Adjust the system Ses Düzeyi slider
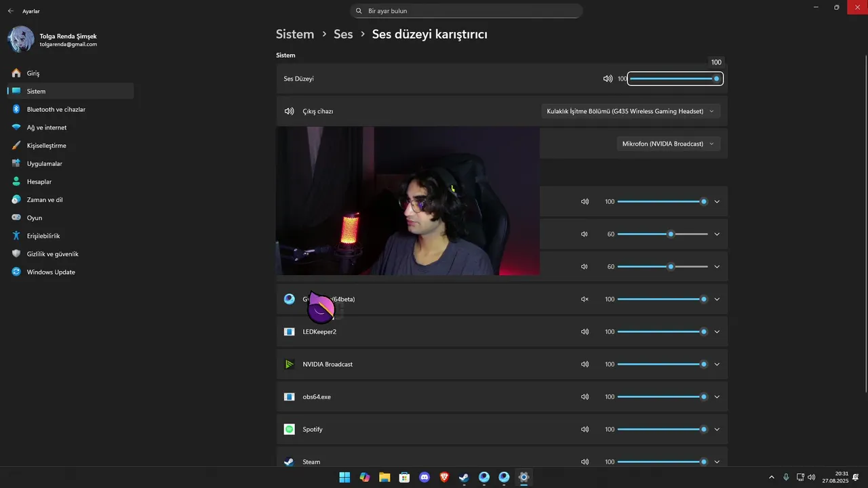The height and width of the screenshot is (488, 868). pyautogui.click(x=675, y=79)
